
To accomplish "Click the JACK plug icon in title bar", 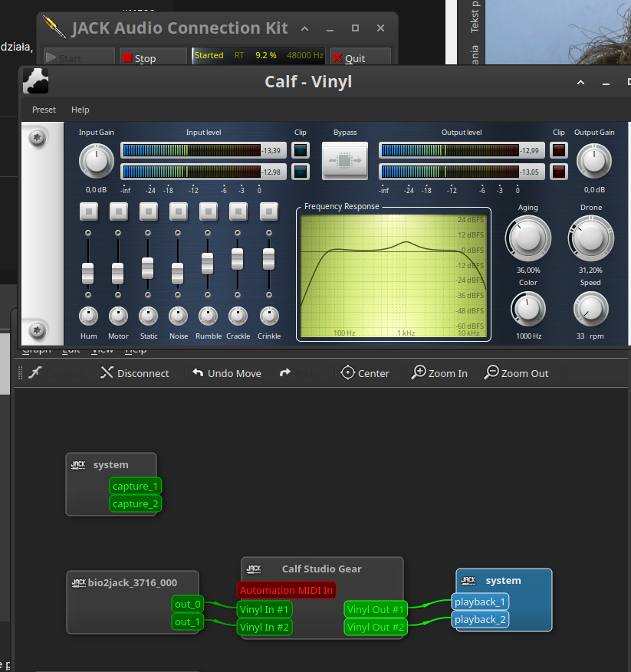I will coord(54,27).
